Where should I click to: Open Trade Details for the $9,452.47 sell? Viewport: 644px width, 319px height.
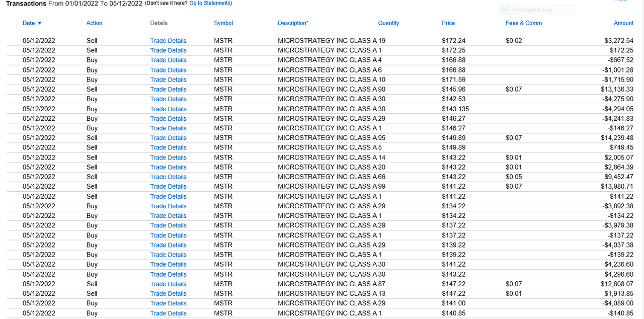168,177
